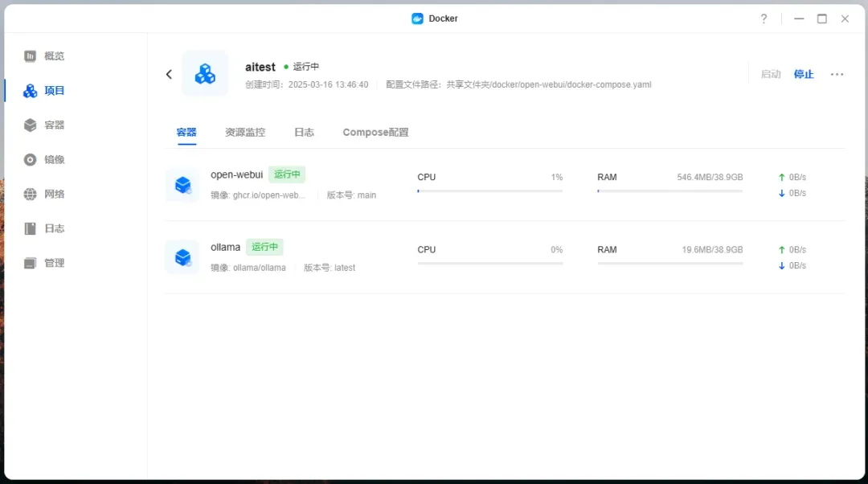Screen dimensions: 868x484
Task: Click the ollama container icon
Action: pyautogui.click(x=182, y=257)
